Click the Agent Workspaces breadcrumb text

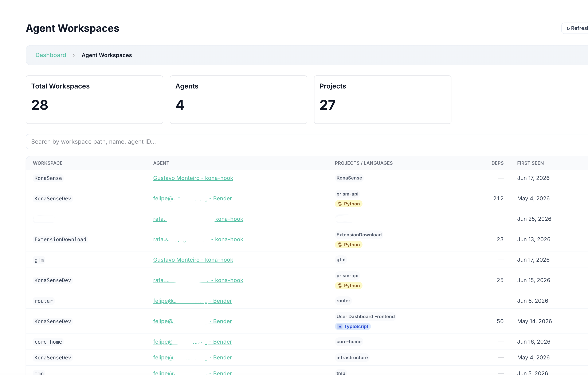point(107,55)
